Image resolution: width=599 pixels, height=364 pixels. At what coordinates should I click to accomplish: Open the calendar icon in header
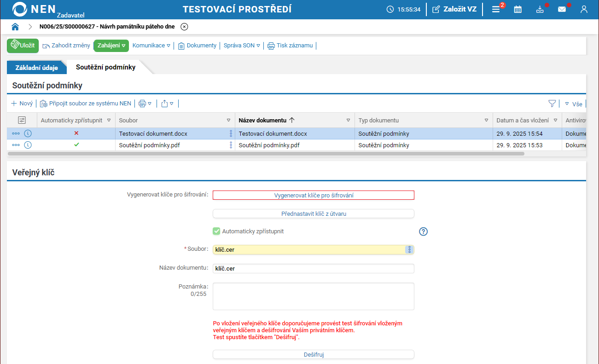click(x=518, y=9)
